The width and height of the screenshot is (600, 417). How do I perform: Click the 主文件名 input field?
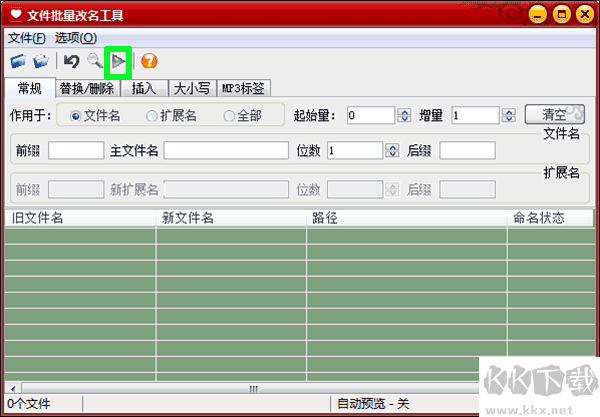pyautogui.click(x=226, y=150)
